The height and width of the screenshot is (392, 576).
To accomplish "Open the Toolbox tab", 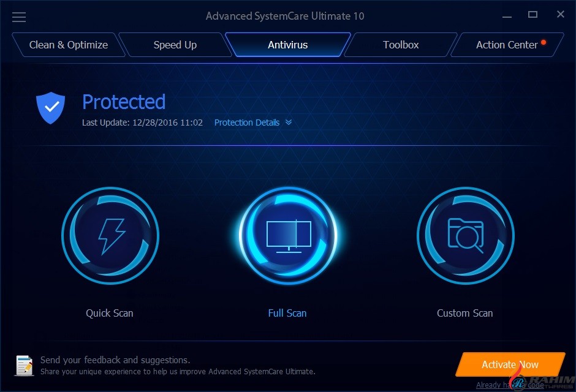I will [x=401, y=45].
